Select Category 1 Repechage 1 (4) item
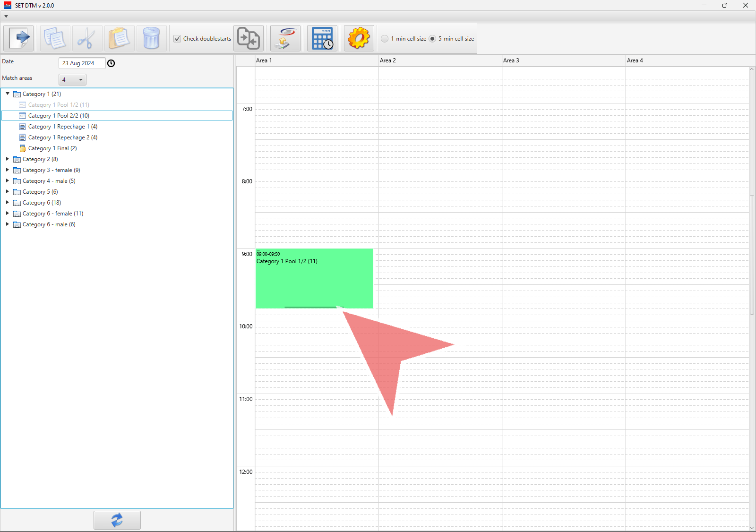This screenshot has height=532, width=756. pos(62,127)
